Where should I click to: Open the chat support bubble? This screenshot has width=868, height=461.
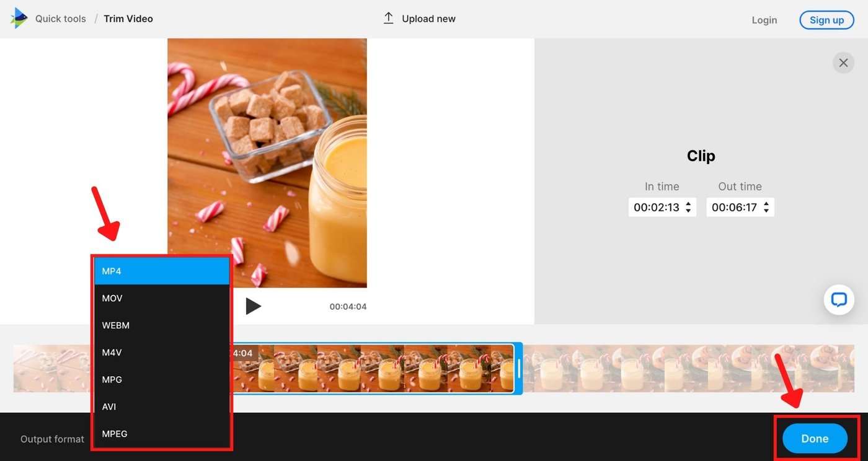(x=838, y=300)
